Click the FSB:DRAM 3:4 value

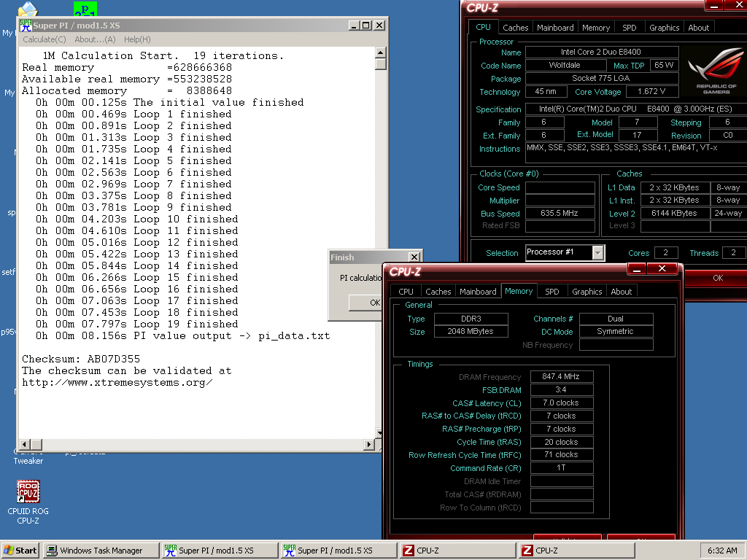(562, 389)
